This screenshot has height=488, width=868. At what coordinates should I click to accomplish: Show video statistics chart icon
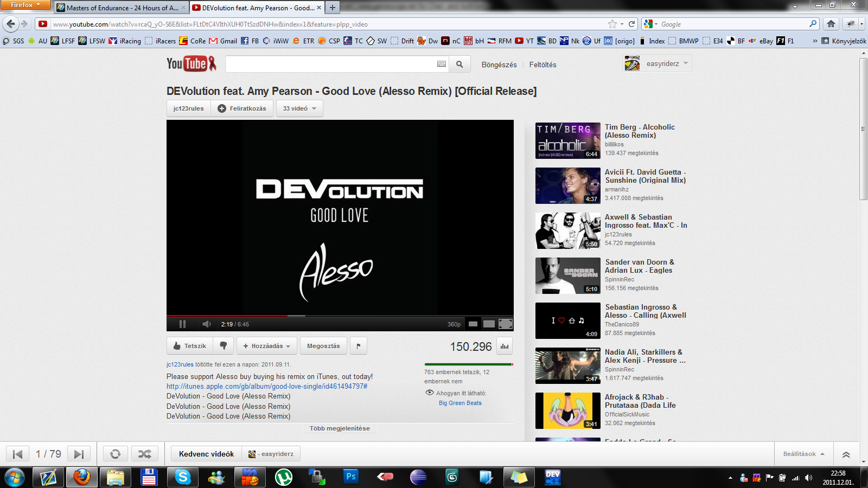(505, 346)
